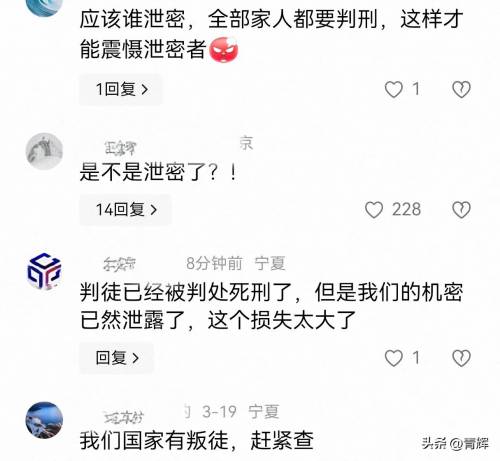
Task: Like the comment about sentencing family members
Action: (x=394, y=89)
